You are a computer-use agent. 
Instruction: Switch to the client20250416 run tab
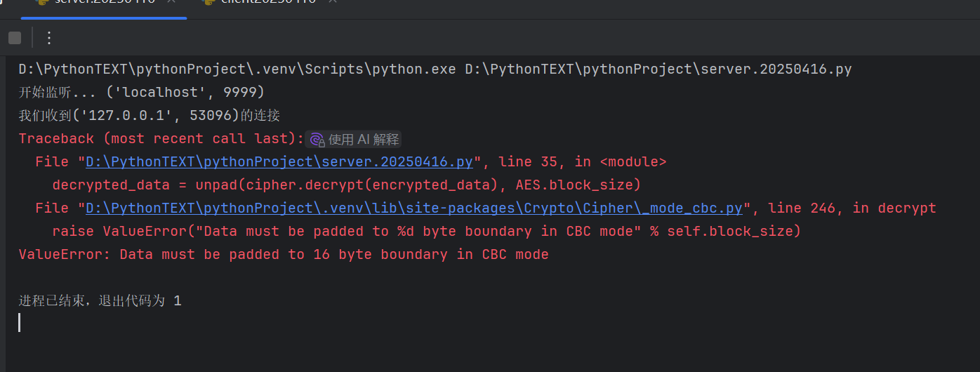268,3
